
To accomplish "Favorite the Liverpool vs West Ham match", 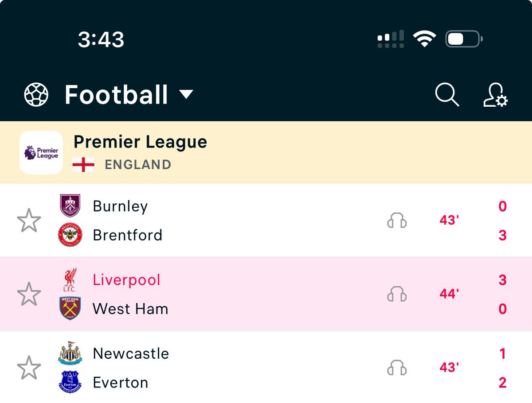I will coord(29,294).
